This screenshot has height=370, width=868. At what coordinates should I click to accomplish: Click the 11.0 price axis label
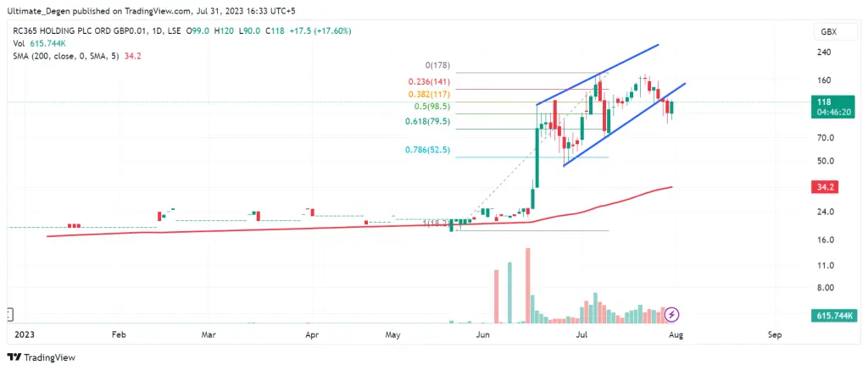pos(826,266)
